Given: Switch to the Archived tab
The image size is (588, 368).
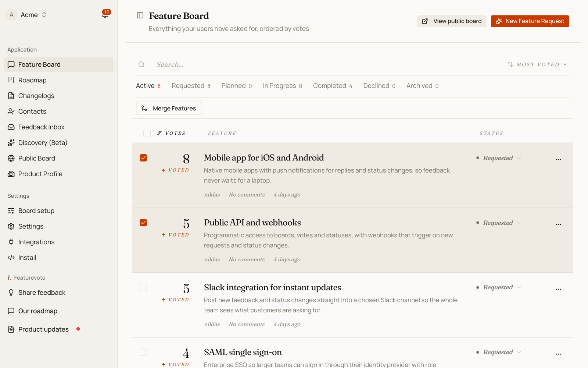Looking at the screenshot, I should tap(422, 86).
